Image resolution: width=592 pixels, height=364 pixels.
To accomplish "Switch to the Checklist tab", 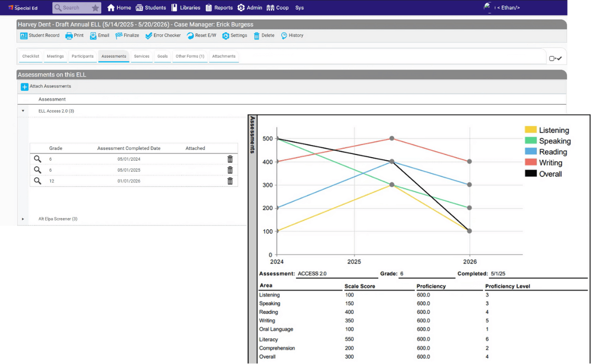I will pos(31,56).
